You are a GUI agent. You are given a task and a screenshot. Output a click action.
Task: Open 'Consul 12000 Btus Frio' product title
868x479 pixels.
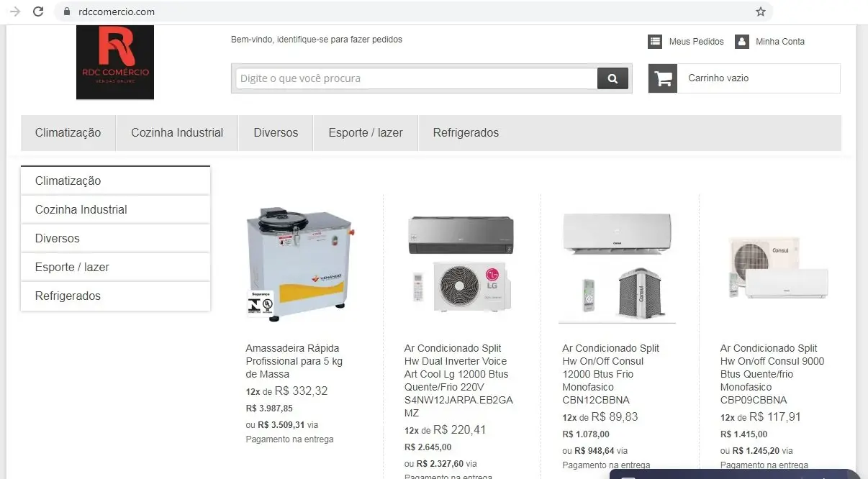click(611, 374)
